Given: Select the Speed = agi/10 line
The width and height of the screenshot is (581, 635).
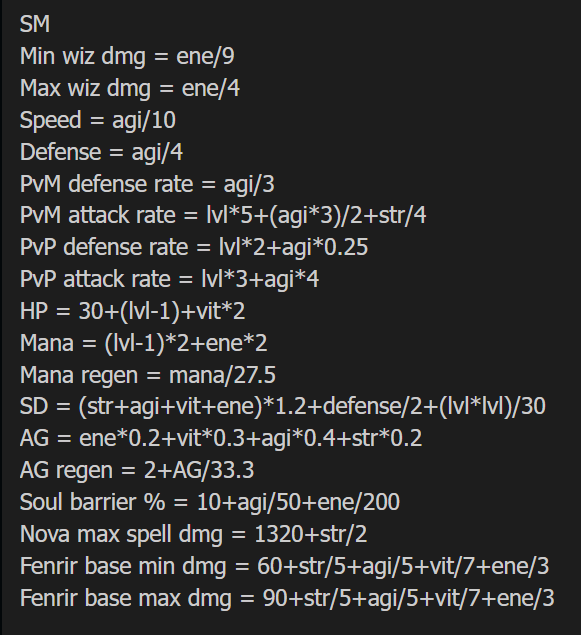Looking at the screenshot, I should (98, 120).
